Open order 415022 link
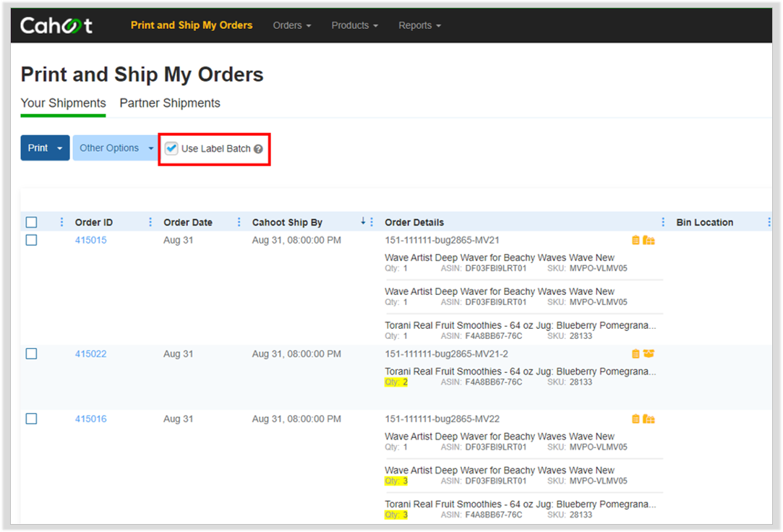Viewport: 783px width, 532px height. point(91,354)
